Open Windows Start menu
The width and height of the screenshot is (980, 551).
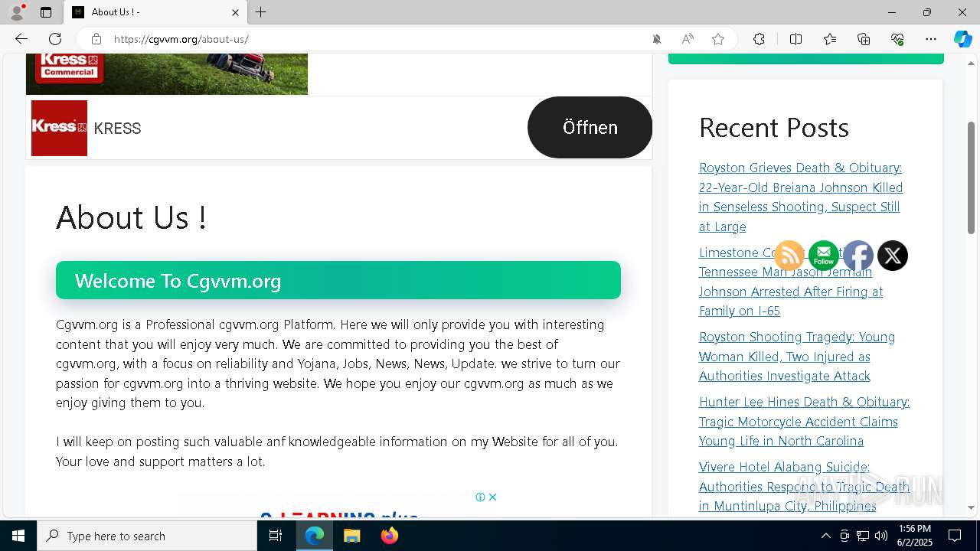pyautogui.click(x=18, y=536)
